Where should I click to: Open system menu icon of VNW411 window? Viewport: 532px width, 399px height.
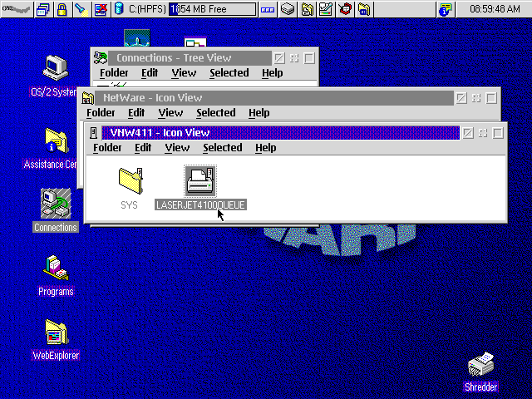point(93,133)
